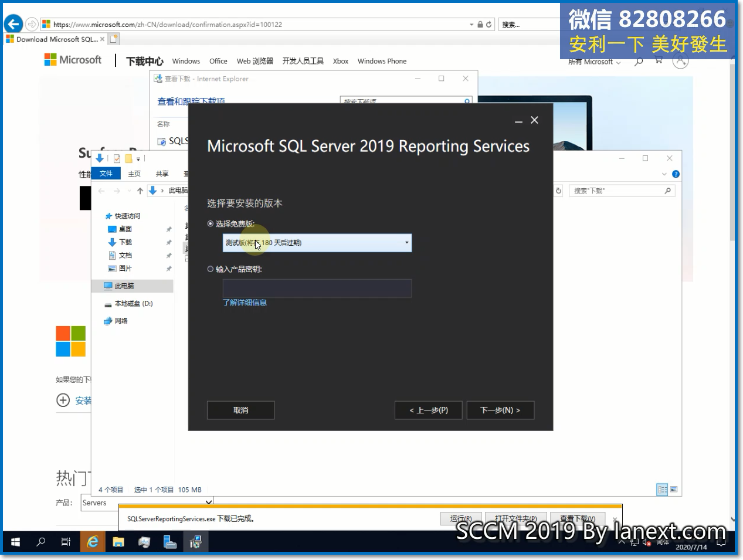Select the 输入产品密钥 radio option
The image size is (743, 560).
click(211, 269)
